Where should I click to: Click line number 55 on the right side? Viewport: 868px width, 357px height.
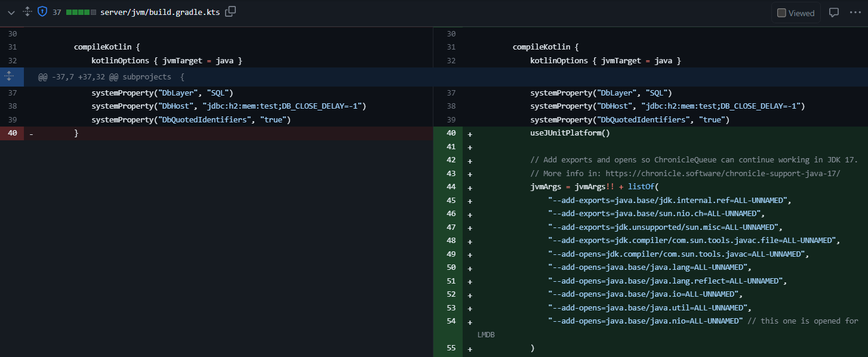[x=451, y=348]
